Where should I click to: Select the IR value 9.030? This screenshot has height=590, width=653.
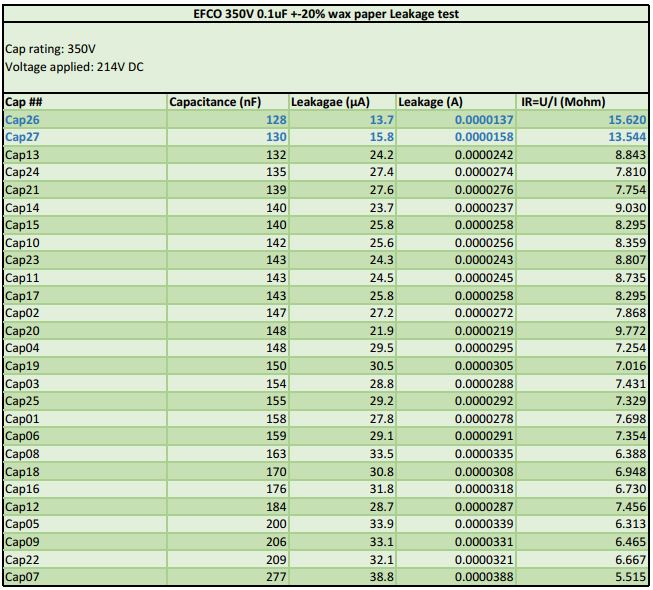631,208
